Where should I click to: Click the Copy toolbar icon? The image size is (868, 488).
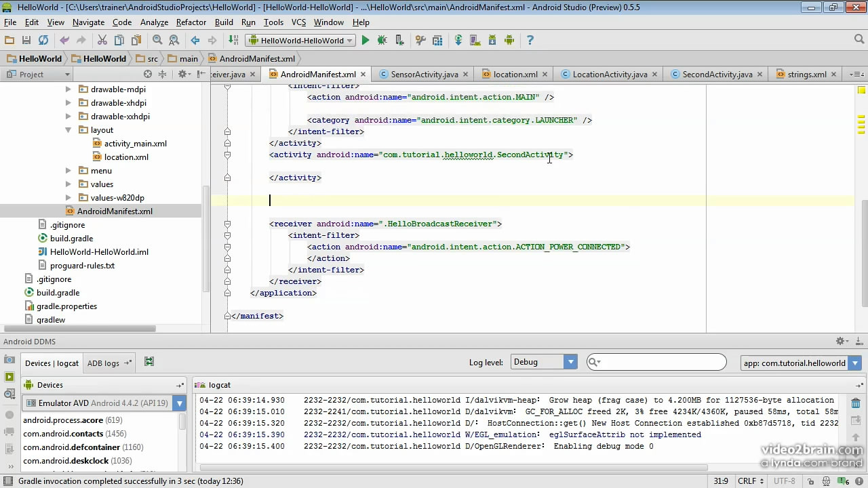[x=119, y=40]
